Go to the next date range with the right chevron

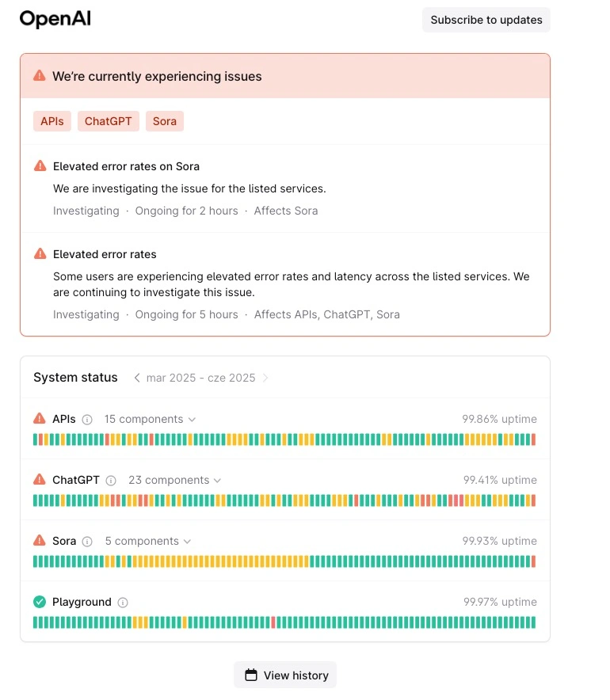(265, 378)
